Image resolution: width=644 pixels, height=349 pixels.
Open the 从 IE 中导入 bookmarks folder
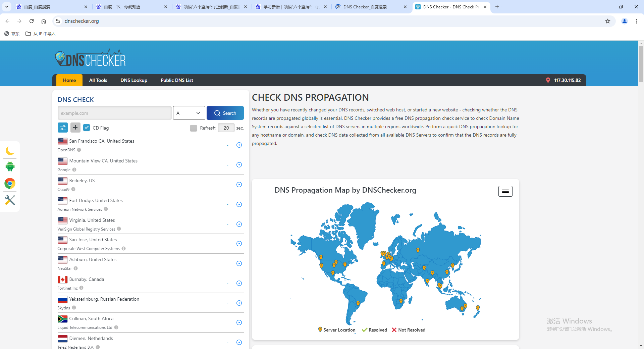(x=41, y=34)
